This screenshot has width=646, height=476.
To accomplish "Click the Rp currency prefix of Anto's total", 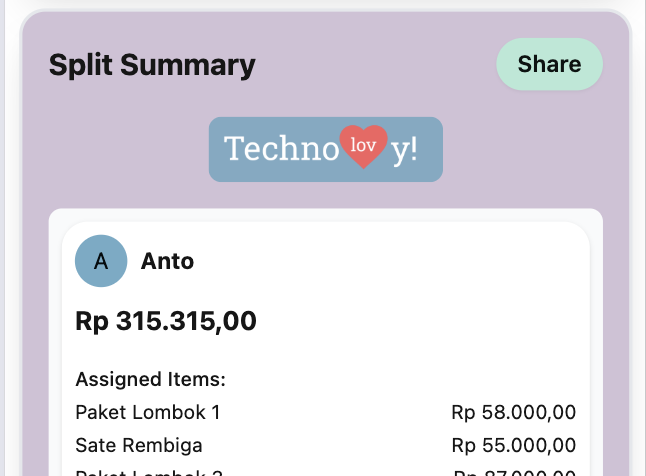I will (x=91, y=322).
